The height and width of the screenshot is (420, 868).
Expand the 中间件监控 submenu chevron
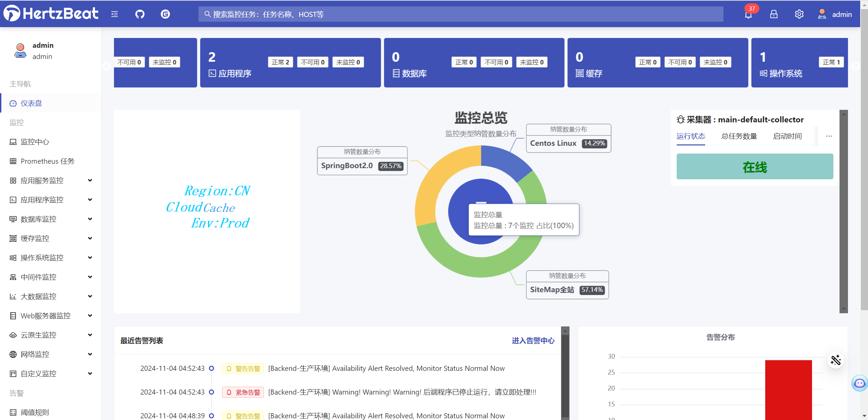tap(90, 277)
